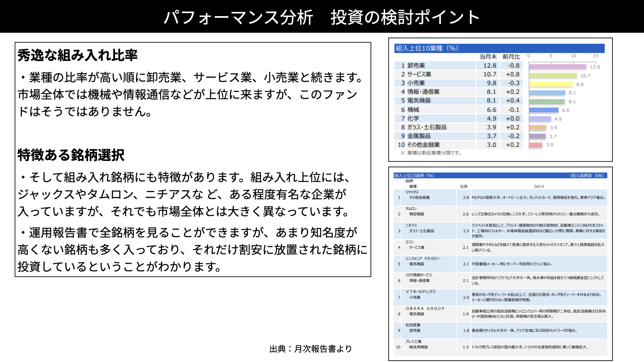The image size is (644, 362).
Task: Select the 機械 row label
Action: pos(413,110)
